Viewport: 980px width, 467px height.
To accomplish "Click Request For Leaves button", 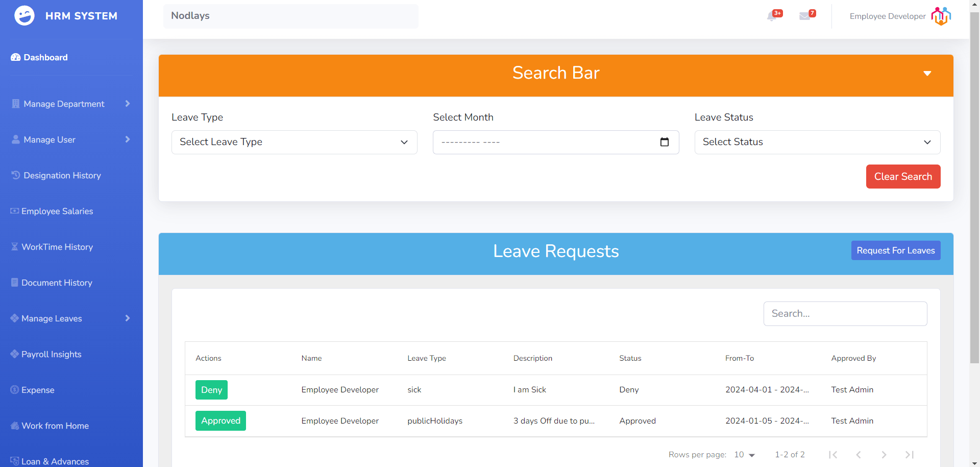I will tap(895, 250).
